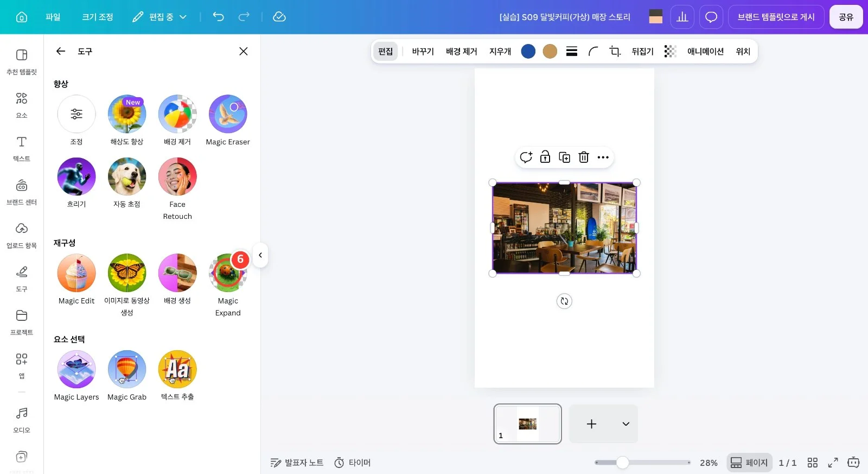Choose the 배경 제거 tool circle in 향상
The image size is (868, 474).
tap(177, 114)
